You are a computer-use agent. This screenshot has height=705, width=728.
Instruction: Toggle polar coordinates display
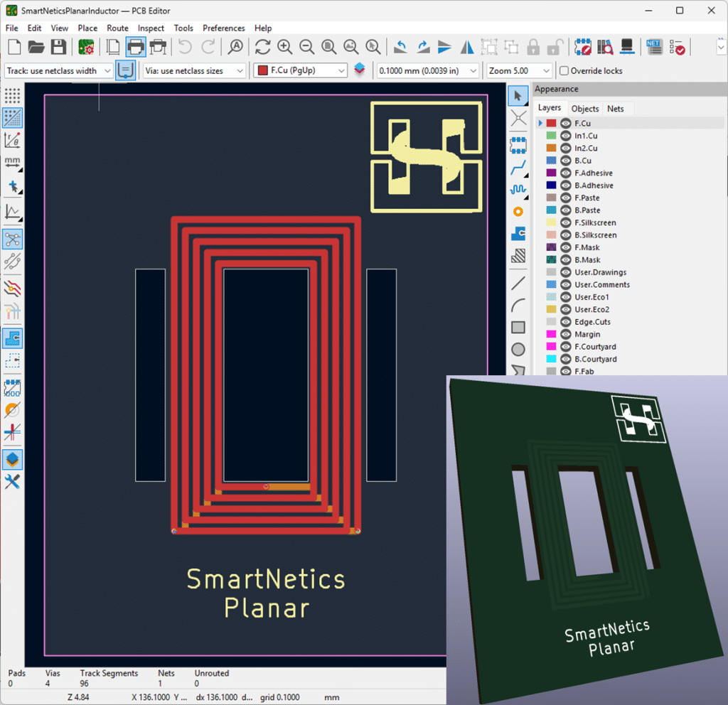coord(12,140)
